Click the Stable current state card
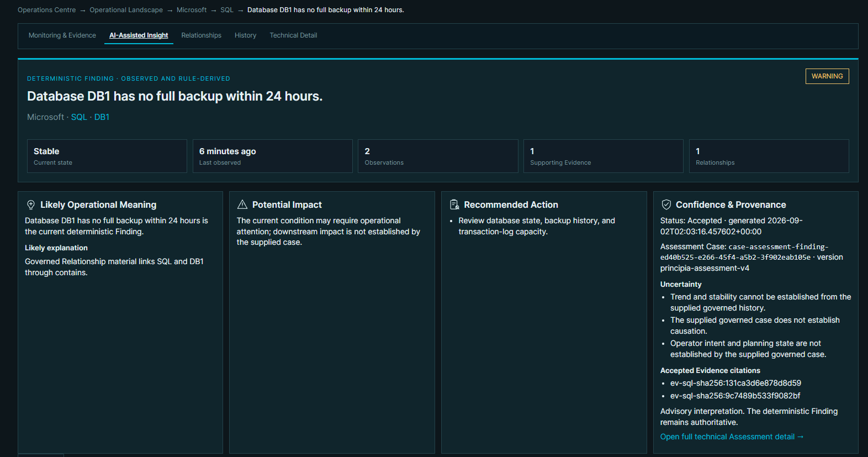 pyautogui.click(x=107, y=156)
